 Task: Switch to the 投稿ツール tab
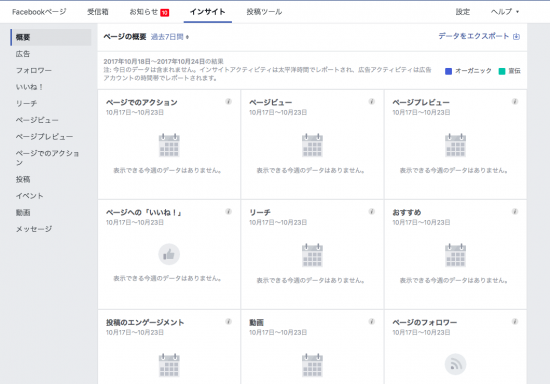click(x=264, y=12)
